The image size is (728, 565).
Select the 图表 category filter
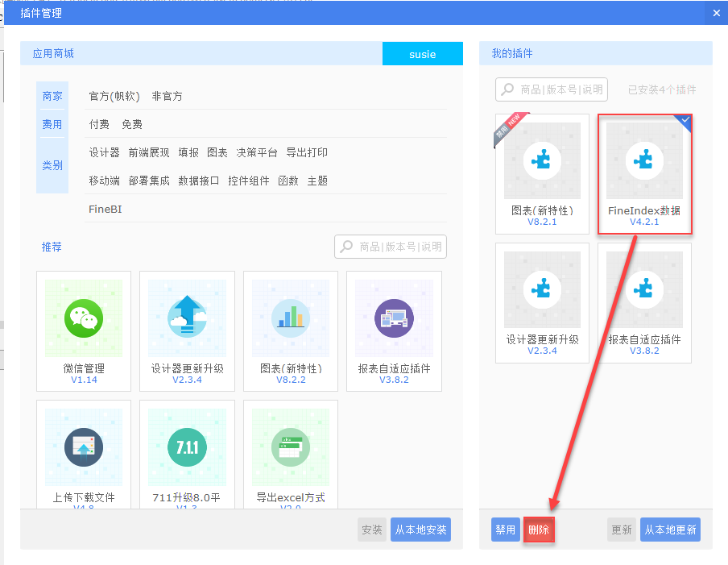217,152
